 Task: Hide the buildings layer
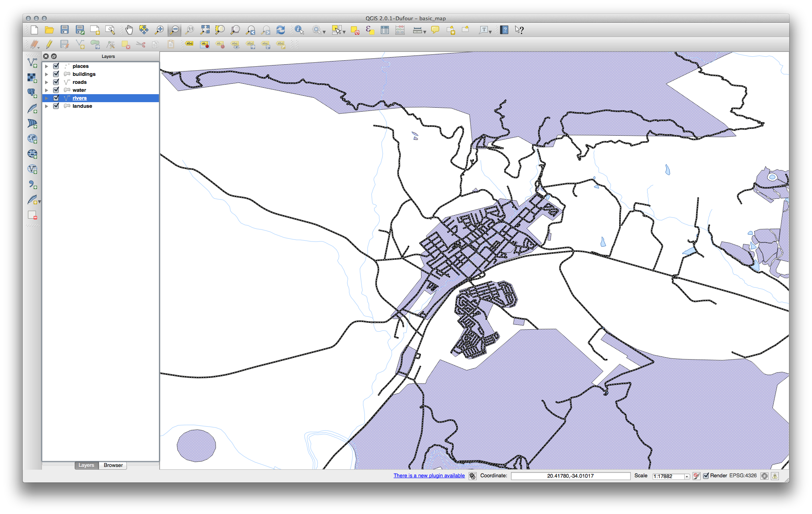(56, 74)
